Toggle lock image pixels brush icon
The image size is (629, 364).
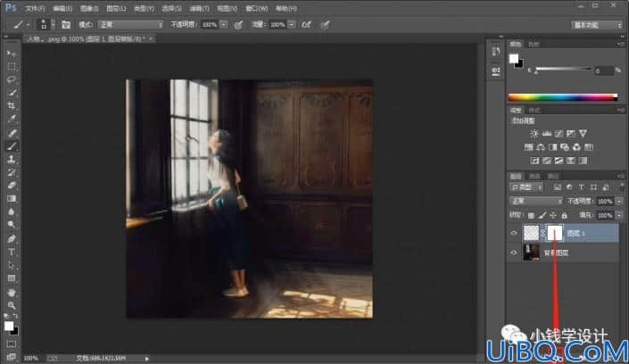click(x=542, y=216)
